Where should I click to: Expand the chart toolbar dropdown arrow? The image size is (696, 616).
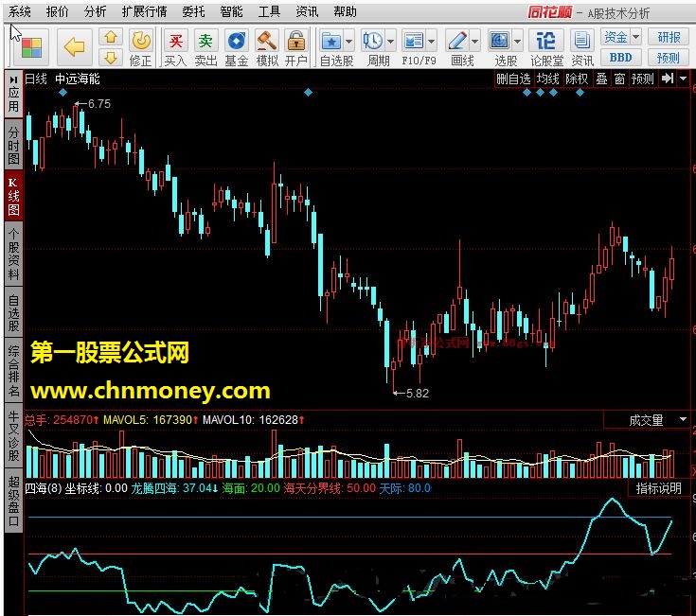[x=683, y=79]
